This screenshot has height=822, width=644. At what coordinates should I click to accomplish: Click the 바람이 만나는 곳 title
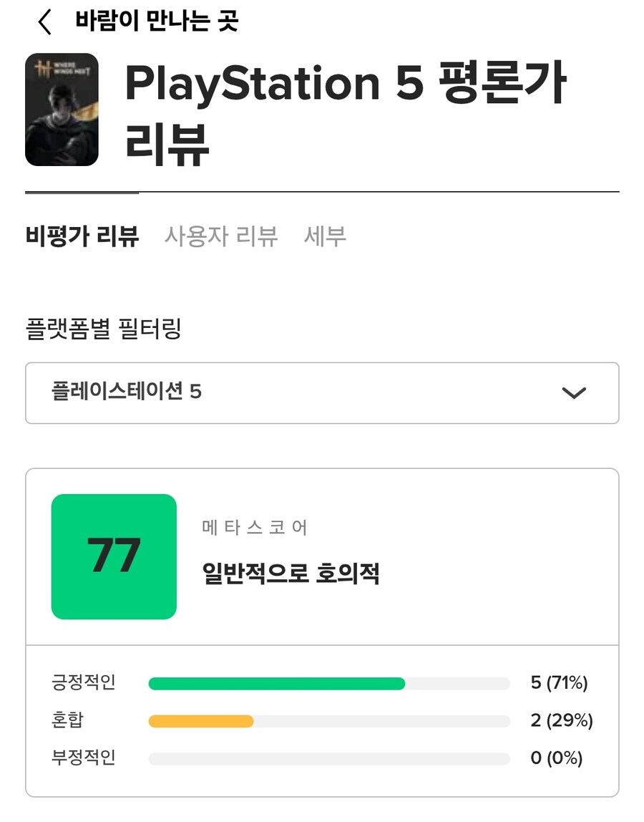coord(155,21)
